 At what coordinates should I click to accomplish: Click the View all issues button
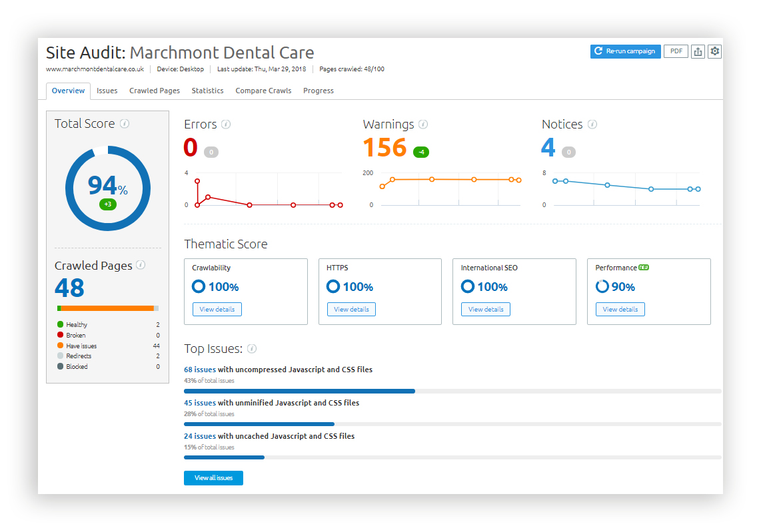(213, 478)
